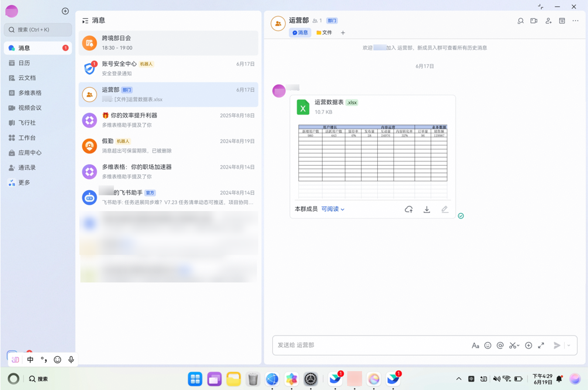
Task: Open the 可阅读 permission dropdown
Action: pyautogui.click(x=333, y=209)
